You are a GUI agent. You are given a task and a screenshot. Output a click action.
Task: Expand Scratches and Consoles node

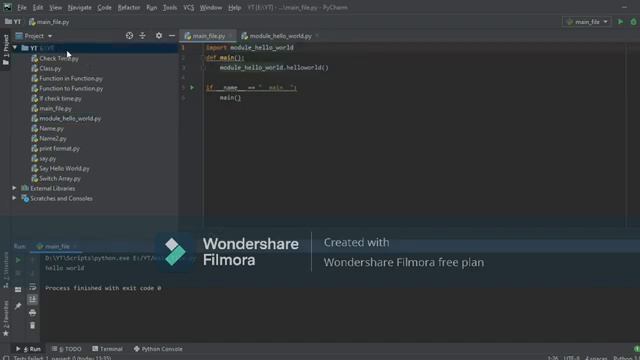click(x=14, y=198)
